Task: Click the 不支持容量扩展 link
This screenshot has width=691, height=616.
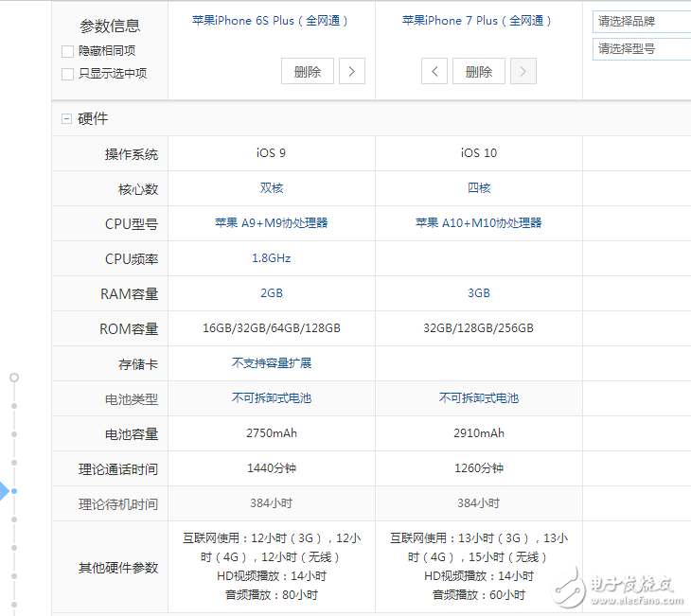Action: pos(272,363)
